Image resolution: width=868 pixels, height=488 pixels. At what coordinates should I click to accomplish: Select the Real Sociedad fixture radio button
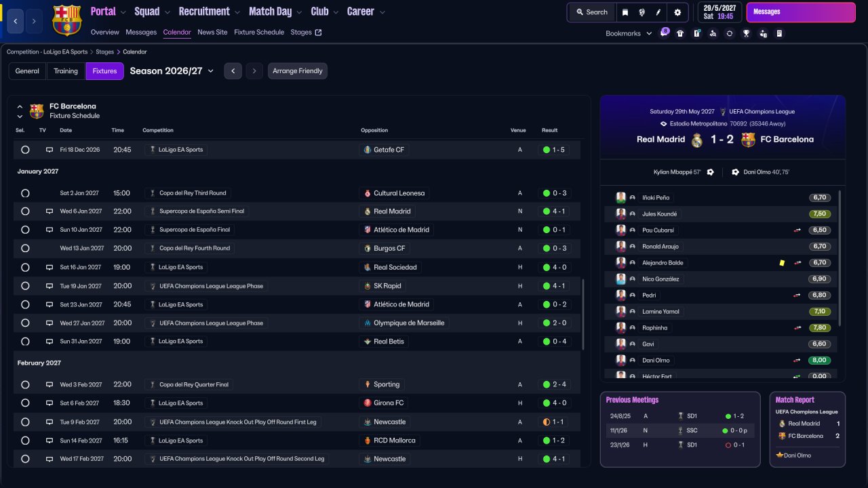[x=25, y=268]
